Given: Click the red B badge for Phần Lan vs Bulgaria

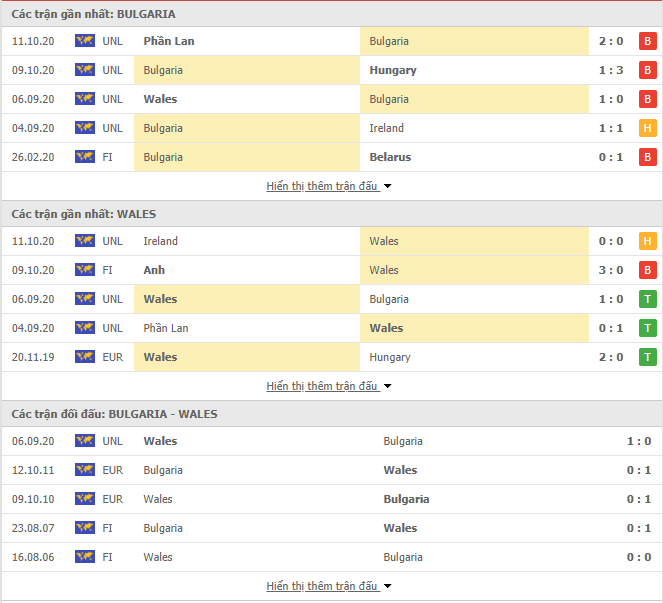Looking at the screenshot, I should pos(647,41).
